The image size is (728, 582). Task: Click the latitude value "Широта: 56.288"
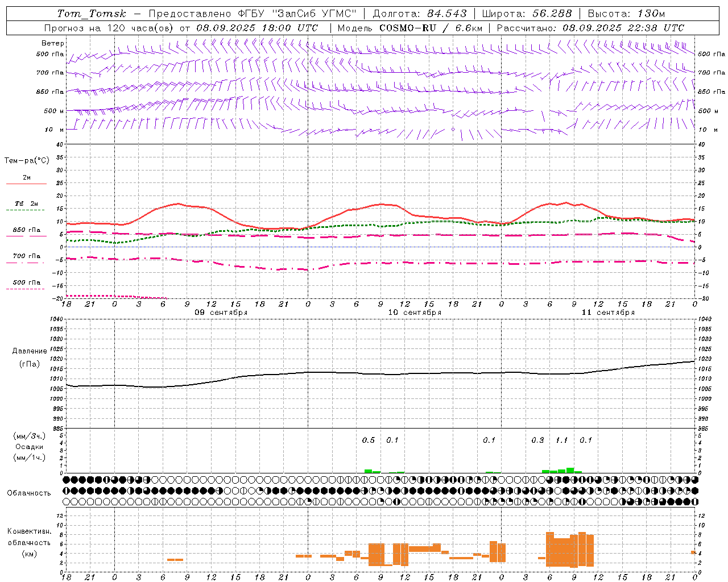click(x=526, y=14)
